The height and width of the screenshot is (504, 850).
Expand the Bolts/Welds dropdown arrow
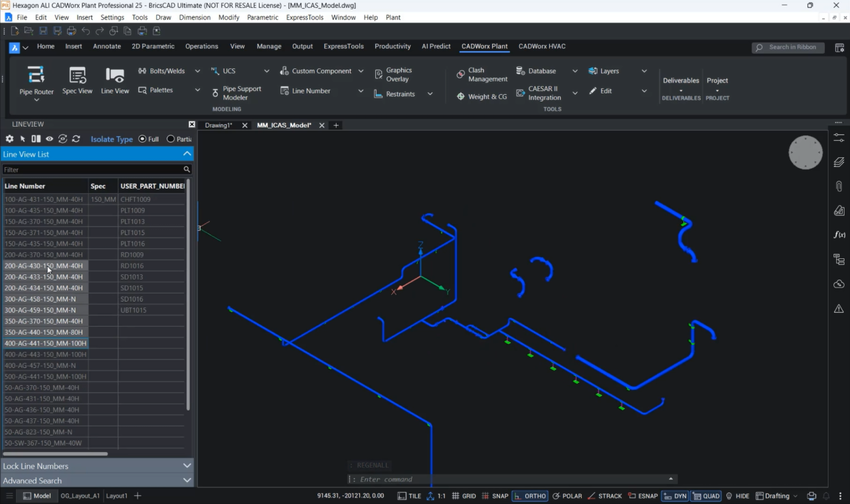tap(197, 71)
